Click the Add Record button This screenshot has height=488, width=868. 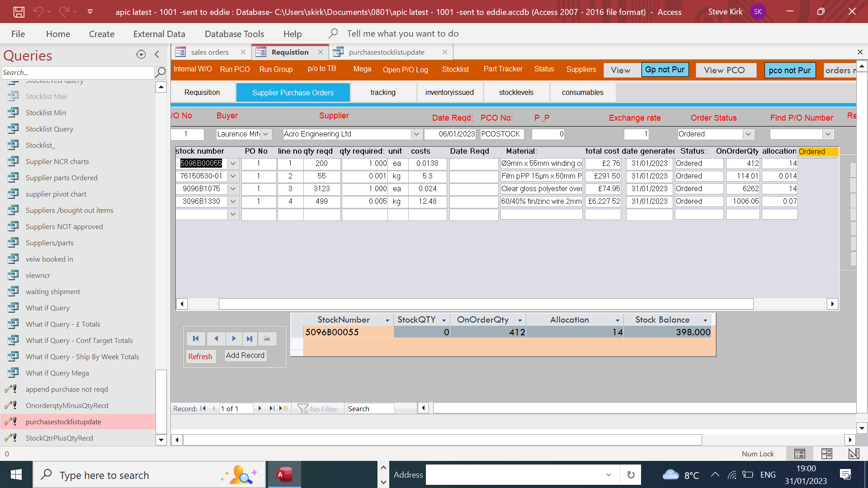pyautogui.click(x=245, y=356)
